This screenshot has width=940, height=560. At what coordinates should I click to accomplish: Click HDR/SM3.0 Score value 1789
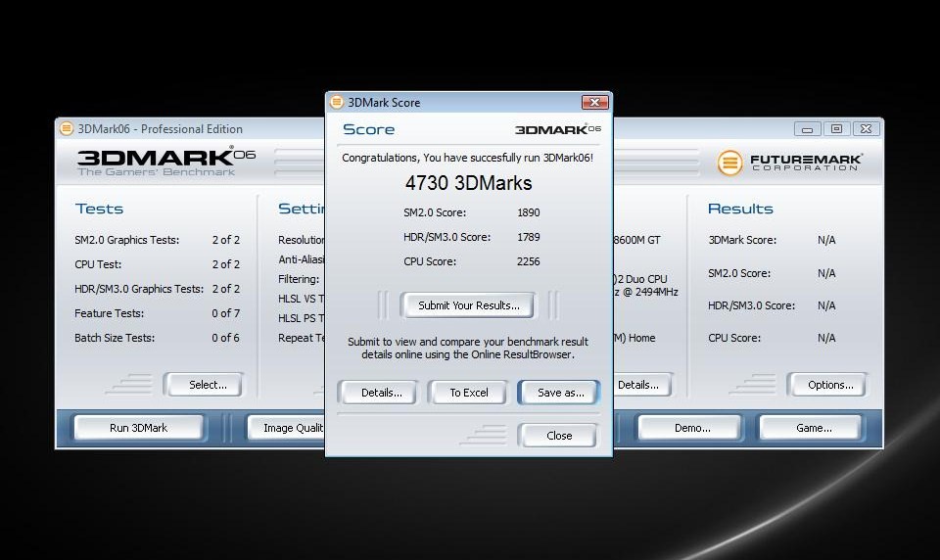[528, 237]
